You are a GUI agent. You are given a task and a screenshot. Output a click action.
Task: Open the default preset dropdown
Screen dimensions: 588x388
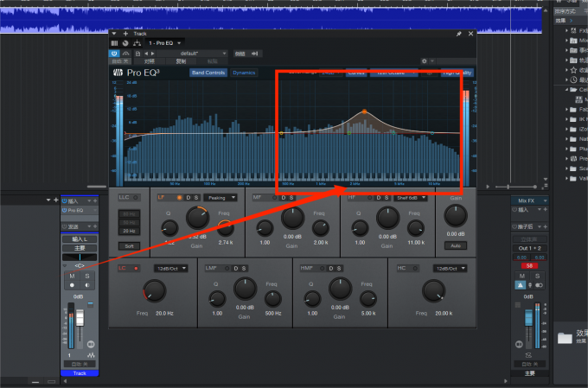pos(194,54)
